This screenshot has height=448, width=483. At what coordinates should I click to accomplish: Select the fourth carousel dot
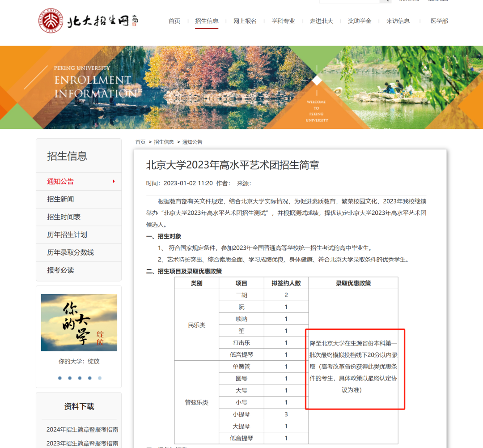pos(89,378)
